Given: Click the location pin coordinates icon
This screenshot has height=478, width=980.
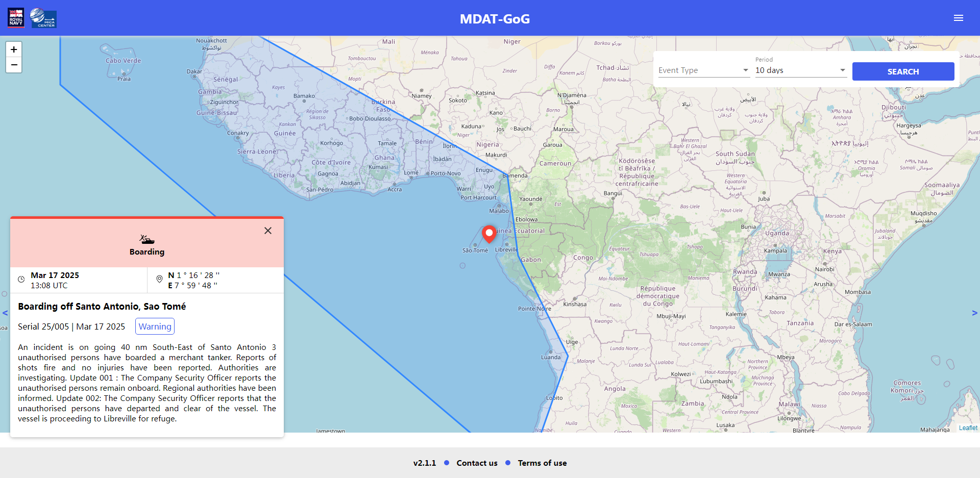Looking at the screenshot, I should tap(159, 279).
